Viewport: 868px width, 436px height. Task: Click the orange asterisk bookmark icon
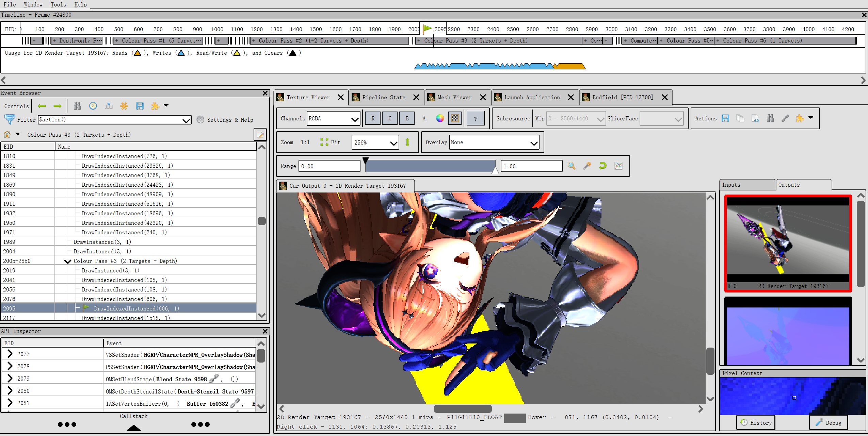[x=124, y=106]
